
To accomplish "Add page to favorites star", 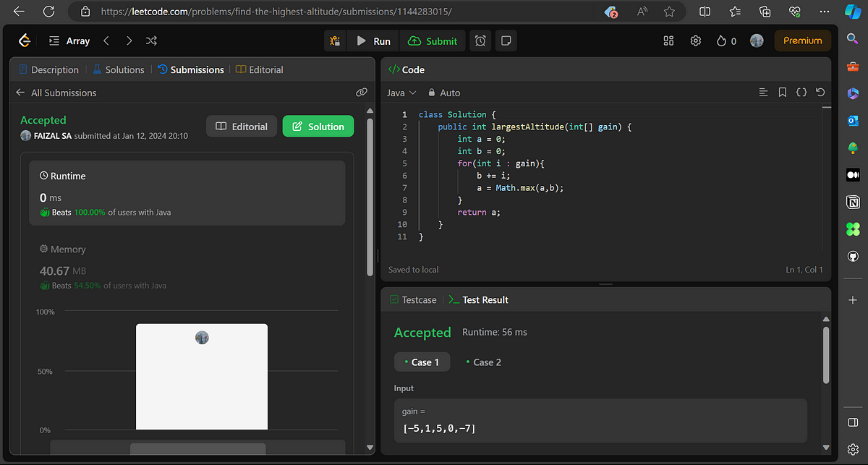I will [669, 12].
